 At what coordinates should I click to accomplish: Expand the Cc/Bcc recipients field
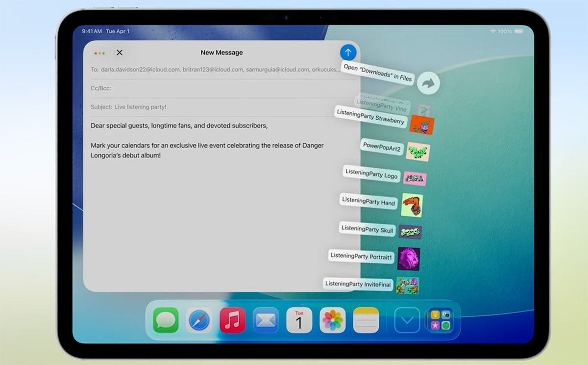click(196, 89)
